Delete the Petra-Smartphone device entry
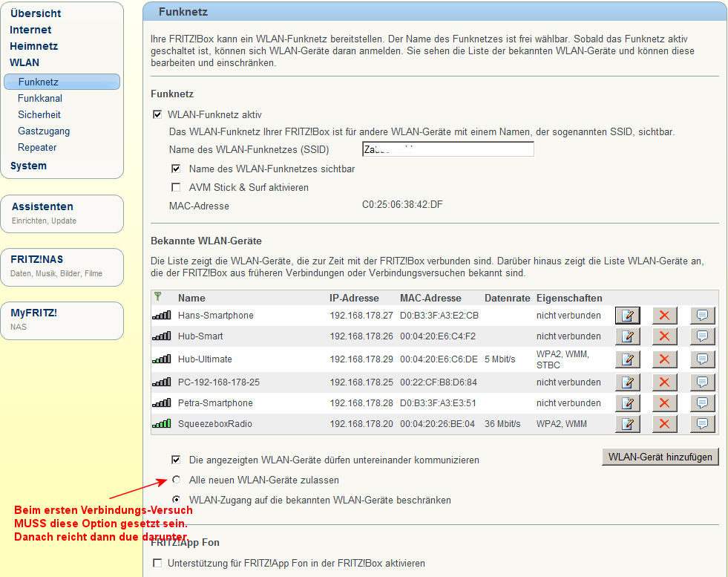Image resolution: width=728 pixels, height=577 pixels. (664, 403)
